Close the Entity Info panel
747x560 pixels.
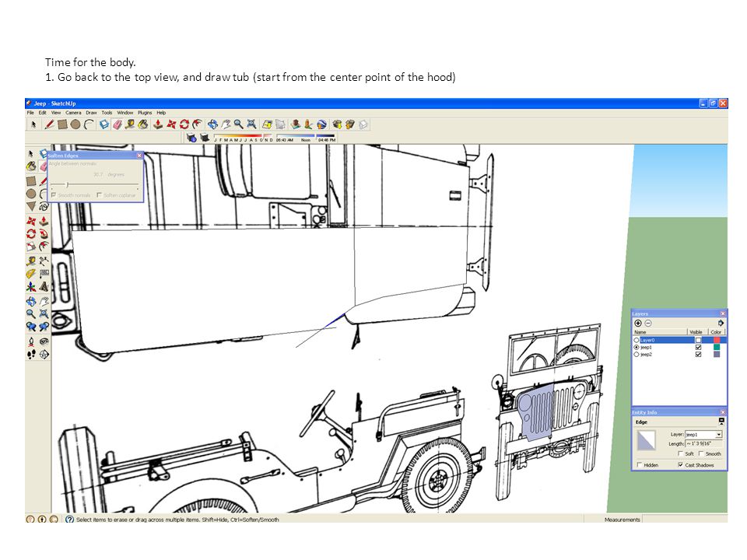click(723, 412)
